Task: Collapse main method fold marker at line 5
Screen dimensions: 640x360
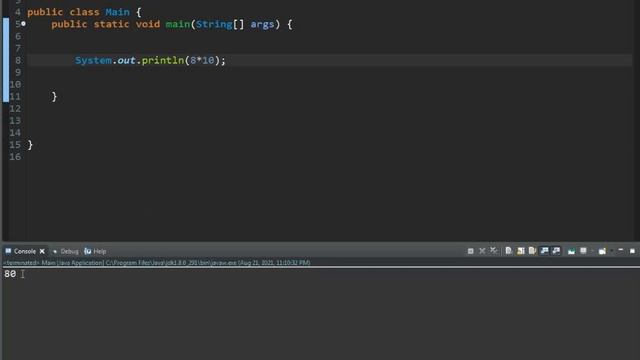Action: [x=23, y=24]
